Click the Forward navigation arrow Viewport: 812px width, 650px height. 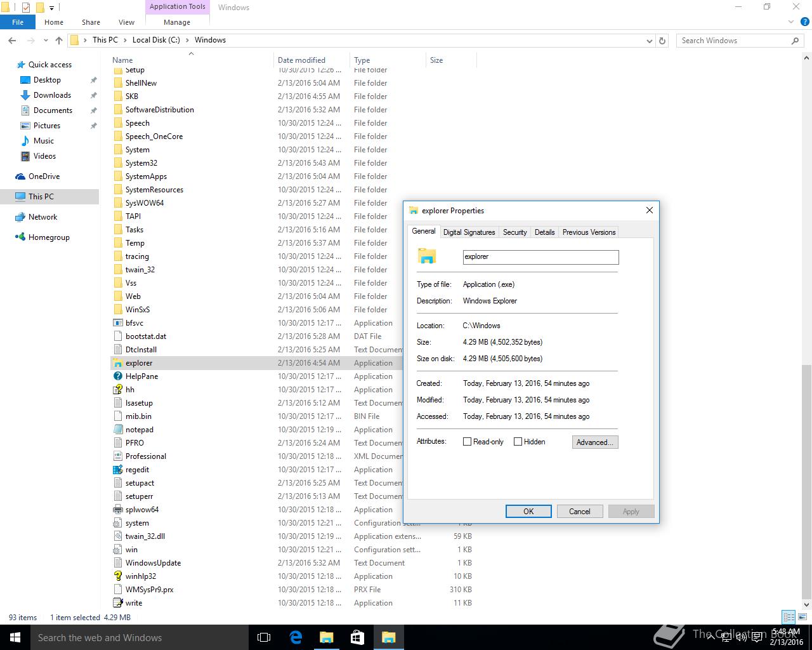[x=31, y=40]
